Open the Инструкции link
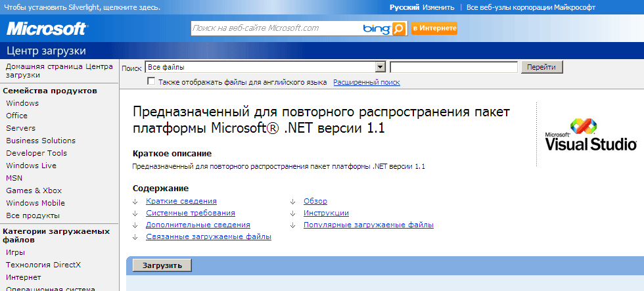The image size is (644, 291). point(326,213)
